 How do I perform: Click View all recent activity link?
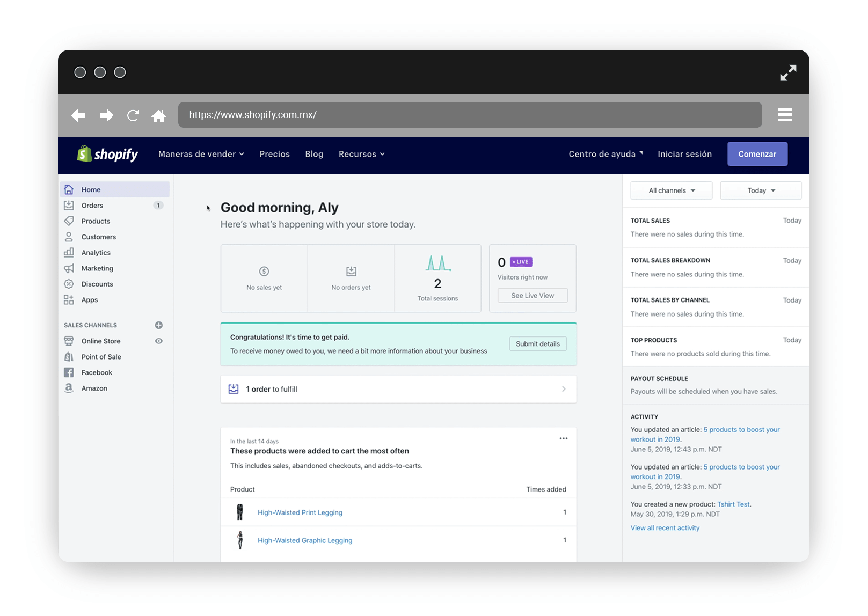pyautogui.click(x=665, y=528)
